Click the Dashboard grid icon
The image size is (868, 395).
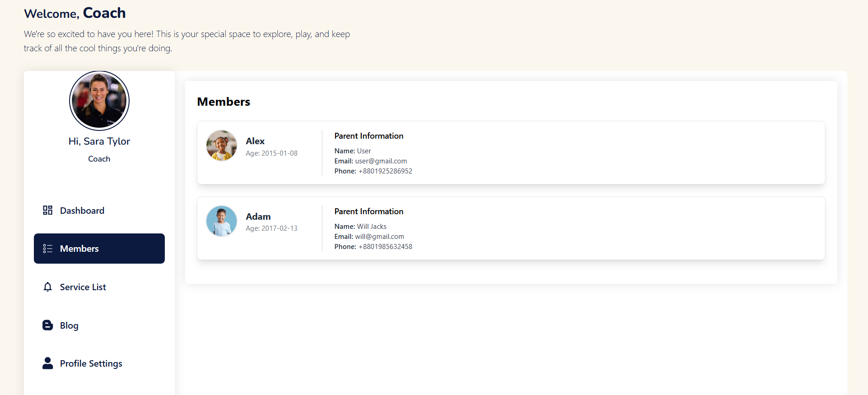tap(48, 210)
